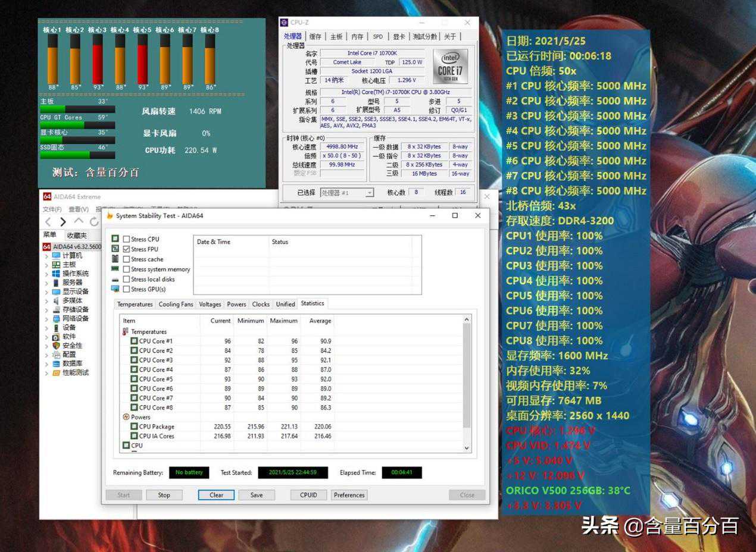
Task: Click the forward navigation arrow in AIDA64
Action: coord(63,222)
